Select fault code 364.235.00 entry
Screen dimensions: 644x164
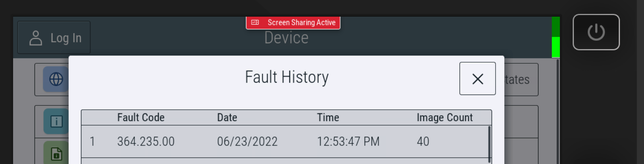click(x=146, y=141)
